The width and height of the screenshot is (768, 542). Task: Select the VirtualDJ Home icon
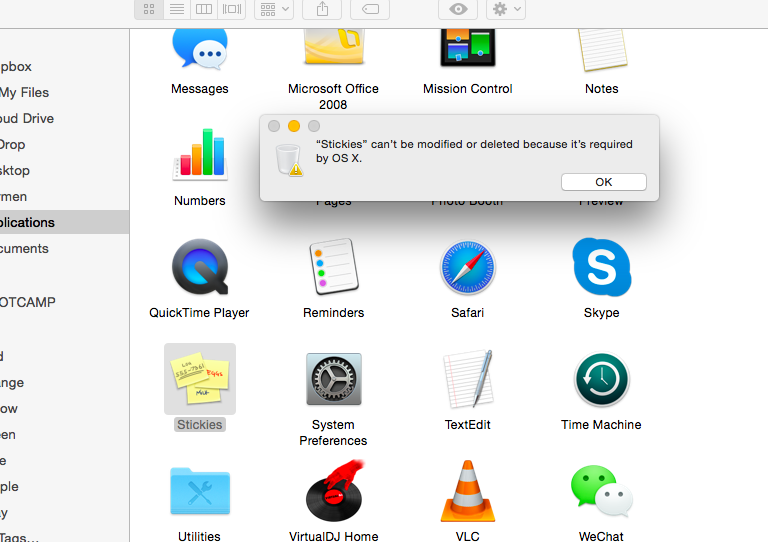tap(335, 491)
